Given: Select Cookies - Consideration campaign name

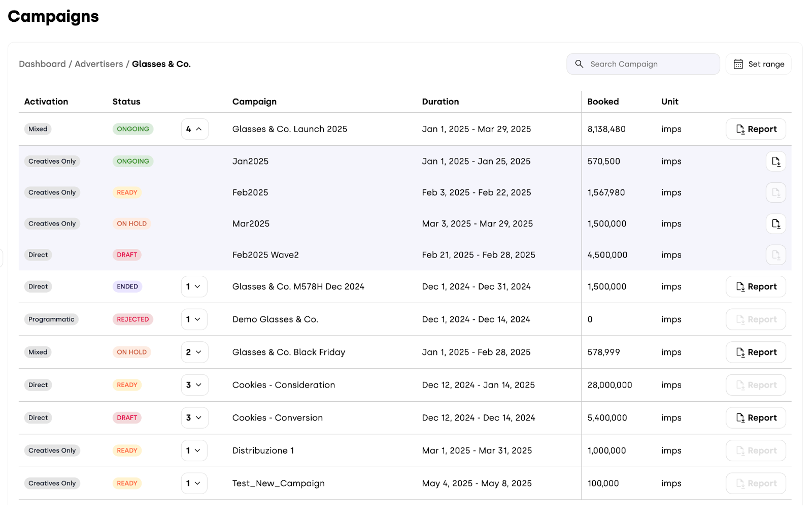Looking at the screenshot, I should [x=284, y=385].
